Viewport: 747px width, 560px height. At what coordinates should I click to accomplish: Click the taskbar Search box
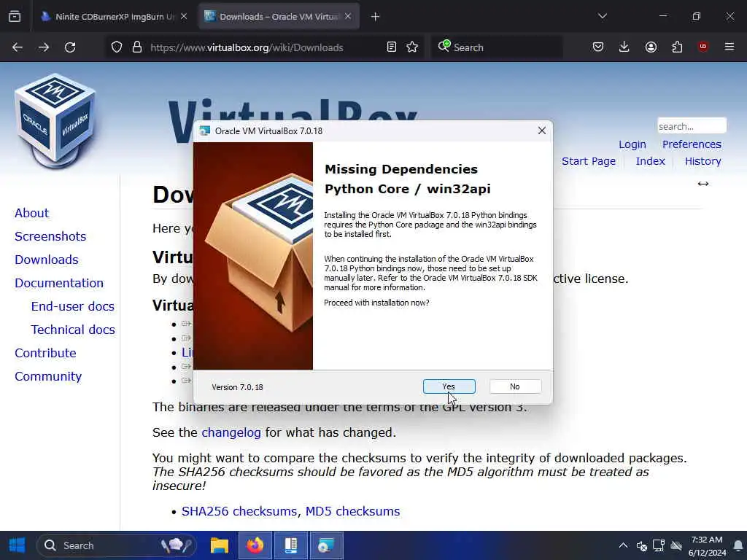coord(117,545)
